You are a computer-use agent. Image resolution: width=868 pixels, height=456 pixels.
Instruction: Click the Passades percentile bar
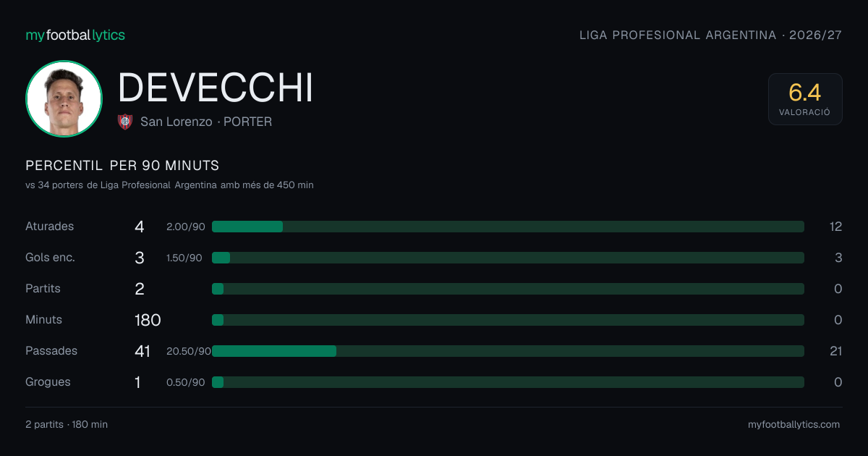click(508, 351)
